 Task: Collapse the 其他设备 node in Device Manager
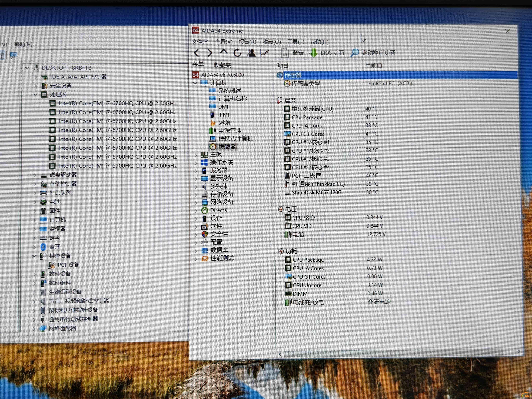pyautogui.click(x=34, y=256)
